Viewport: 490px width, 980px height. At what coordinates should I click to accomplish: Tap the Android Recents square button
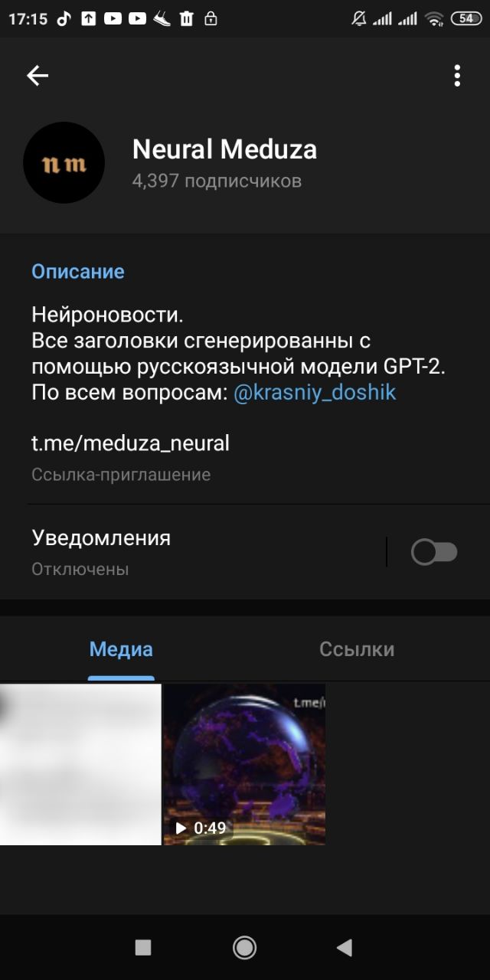coord(143,948)
